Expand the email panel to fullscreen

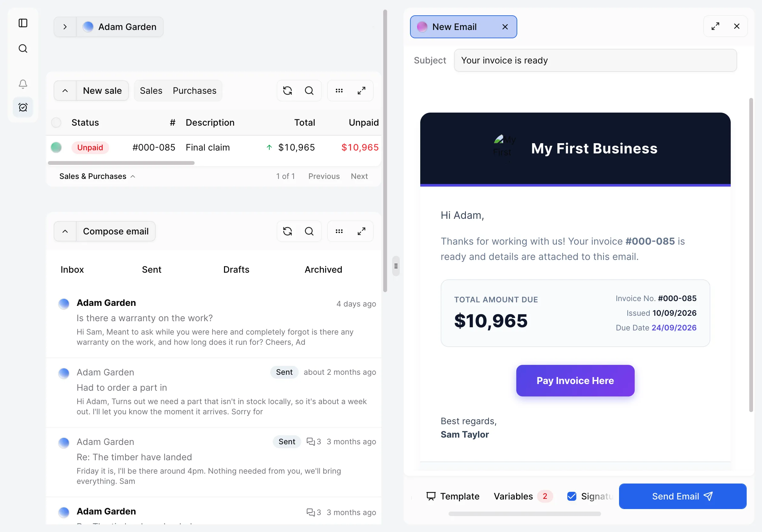pyautogui.click(x=362, y=231)
